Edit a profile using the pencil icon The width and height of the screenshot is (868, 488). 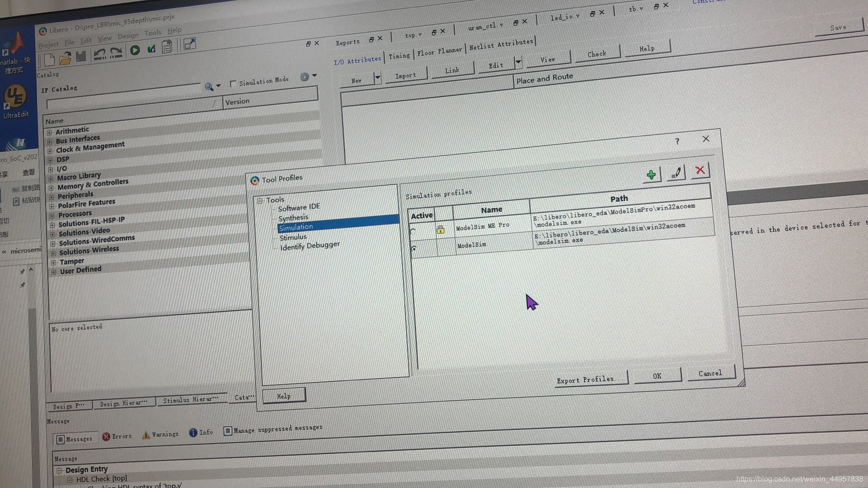[x=676, y=172]
